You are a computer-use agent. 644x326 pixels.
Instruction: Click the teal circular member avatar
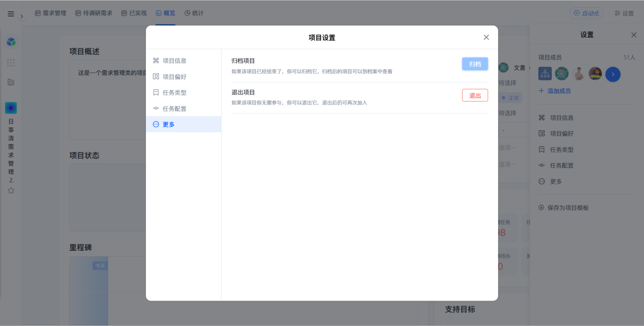[562, 74]
